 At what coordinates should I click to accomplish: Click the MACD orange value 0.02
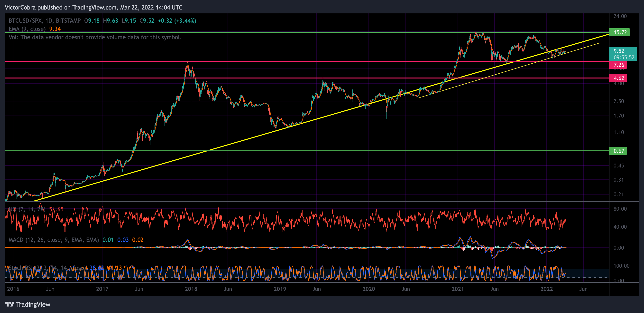[x=138, y=240]
